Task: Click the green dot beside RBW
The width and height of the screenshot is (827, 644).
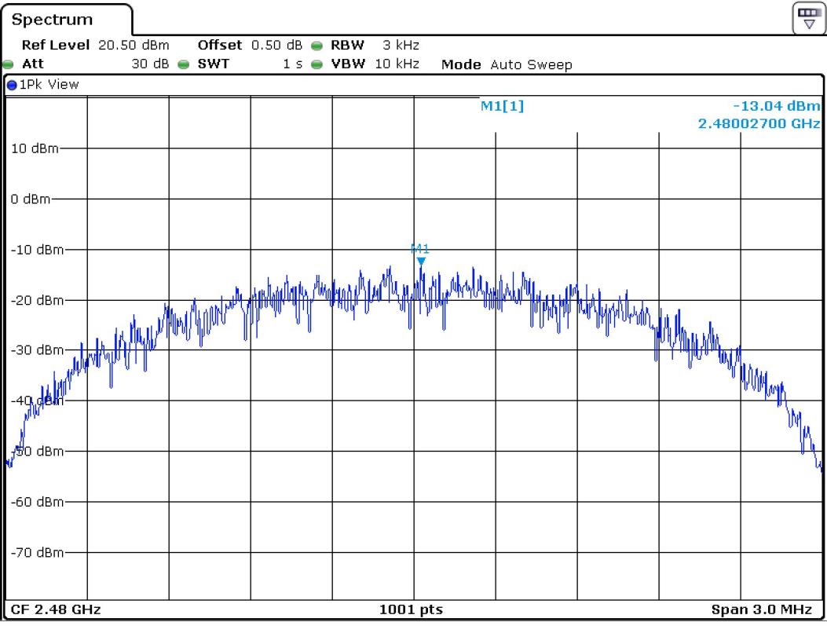Action: (x=317, y=46)
